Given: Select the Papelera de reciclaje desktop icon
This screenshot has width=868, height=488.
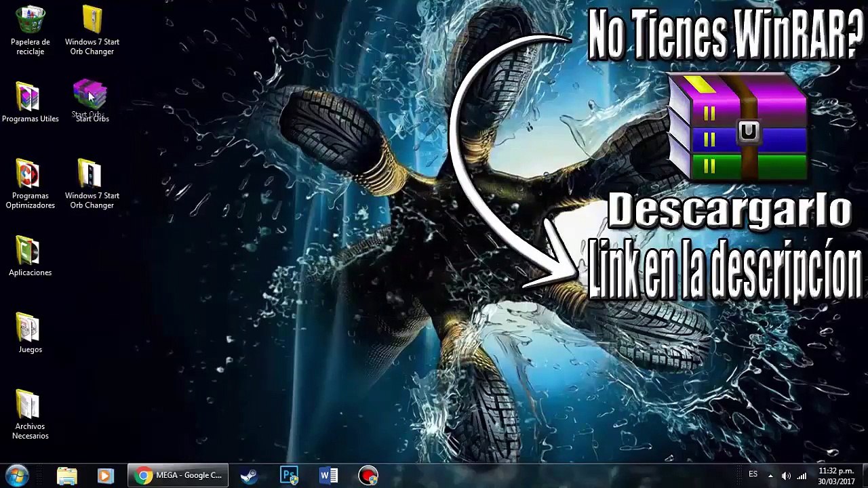Looking at the screenshot, I should pyautogui.click(x=31, y=31).
